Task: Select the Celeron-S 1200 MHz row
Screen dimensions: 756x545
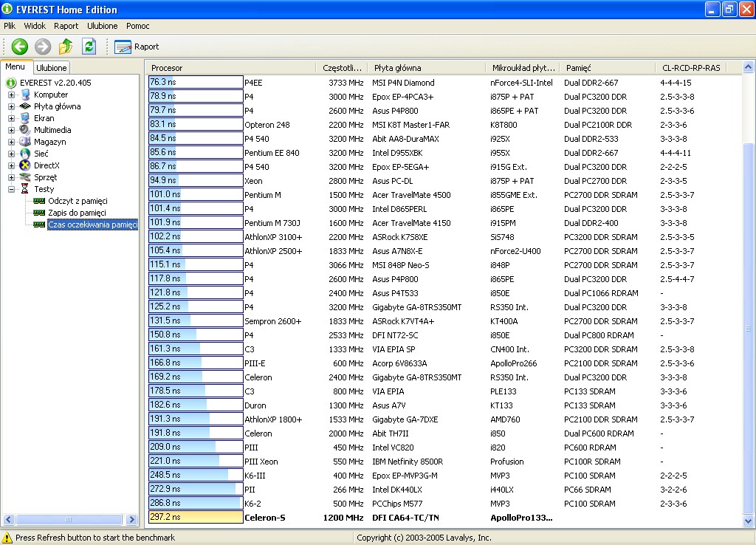Action: point(444,518)
